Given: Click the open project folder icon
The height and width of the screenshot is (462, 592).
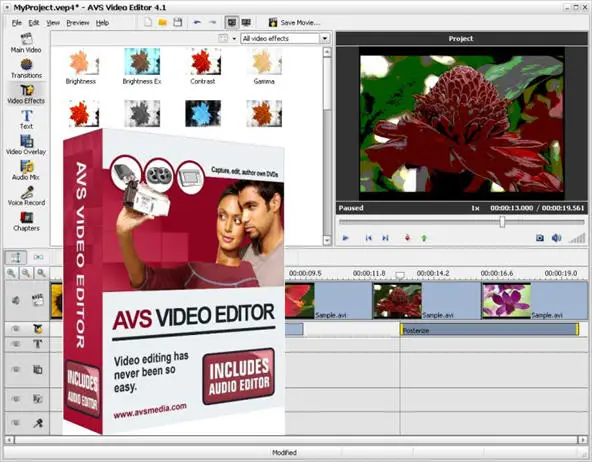Looking at the screenshot, I should pos(163,23).
